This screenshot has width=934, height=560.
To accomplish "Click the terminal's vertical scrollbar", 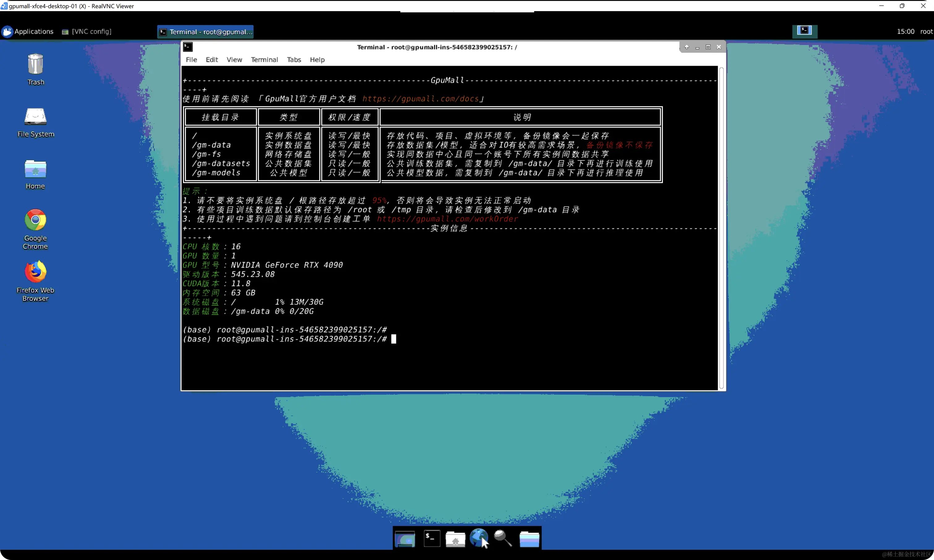I will 721,228.
